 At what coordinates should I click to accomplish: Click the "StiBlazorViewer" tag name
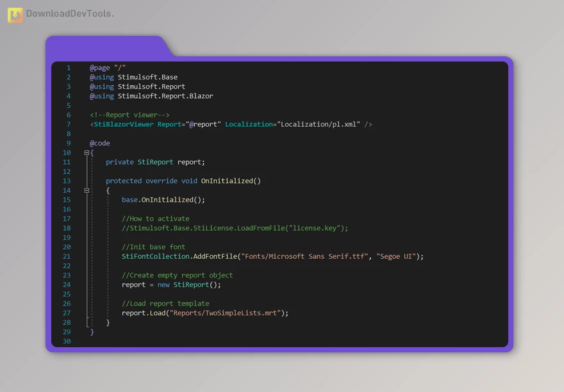pyautogui.click(x=123, y=124)
